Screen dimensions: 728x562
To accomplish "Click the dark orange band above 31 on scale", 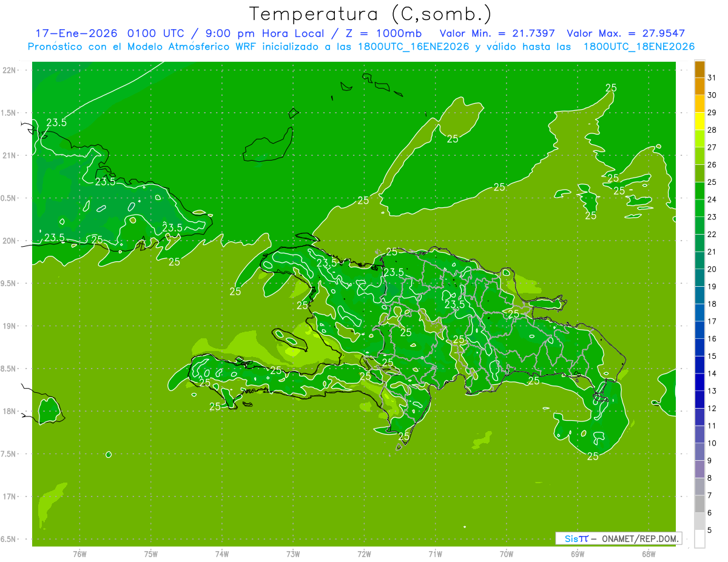I will [x=699, y=69].
